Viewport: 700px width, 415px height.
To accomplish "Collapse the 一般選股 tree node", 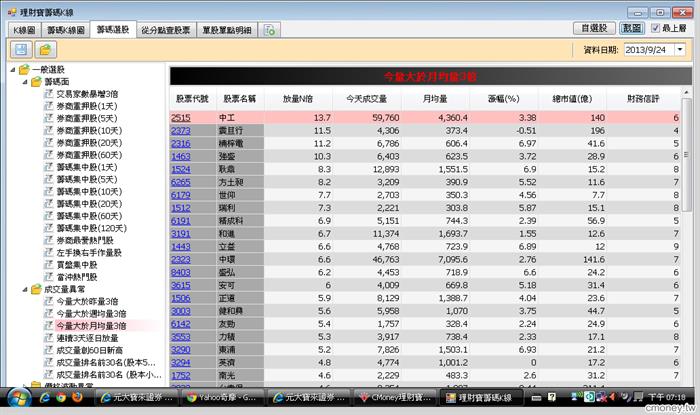I will click(13, 70).
